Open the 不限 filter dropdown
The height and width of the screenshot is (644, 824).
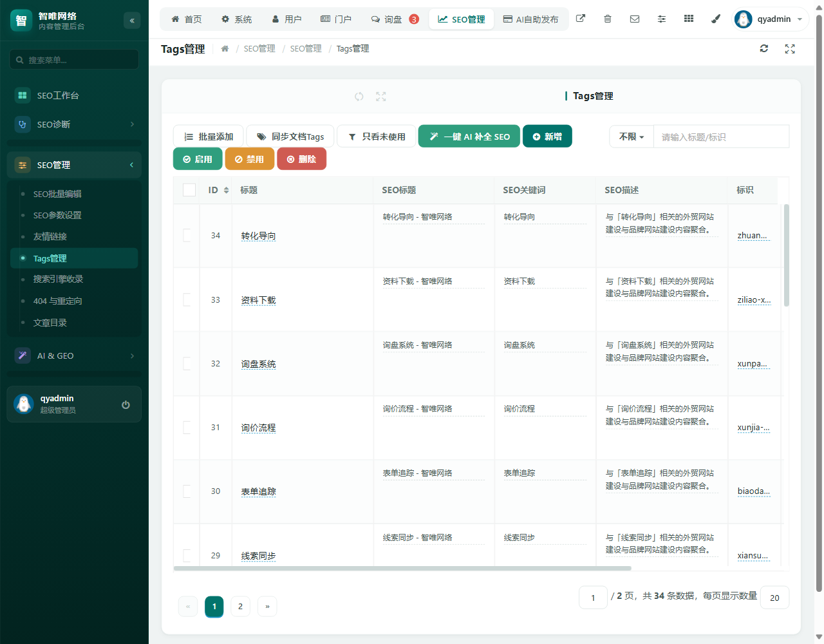(x=632, y=137)
